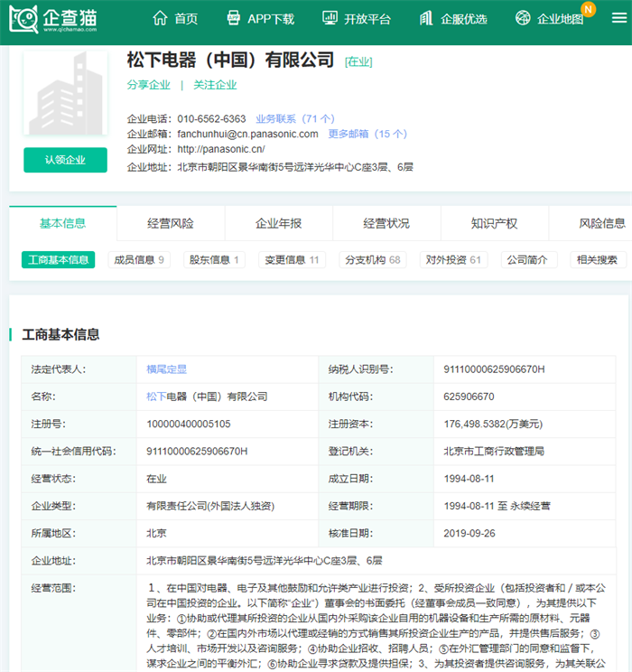This screenshot has width=632, height=672.
Task: Open 业务联系（71个）link
Action: (295, 118)
